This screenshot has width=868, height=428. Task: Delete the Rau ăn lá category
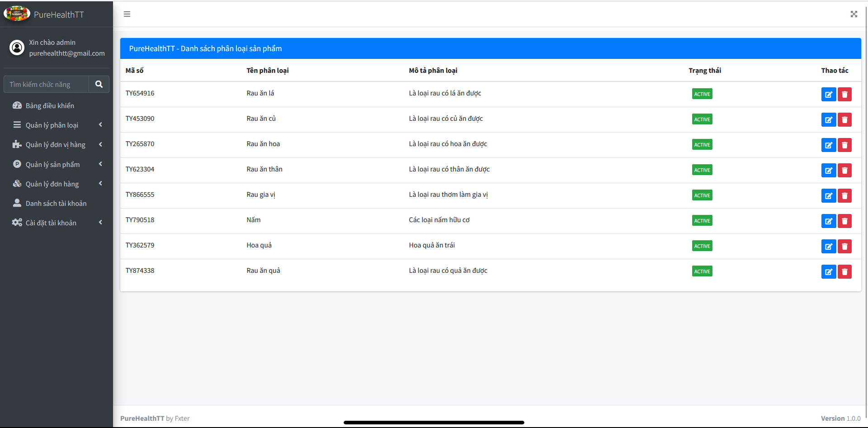point(844,94)
